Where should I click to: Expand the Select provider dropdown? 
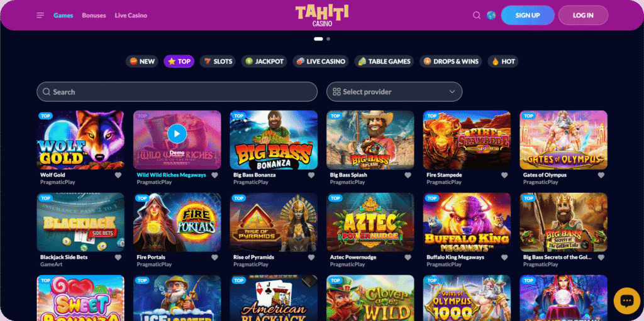point(394,92)
